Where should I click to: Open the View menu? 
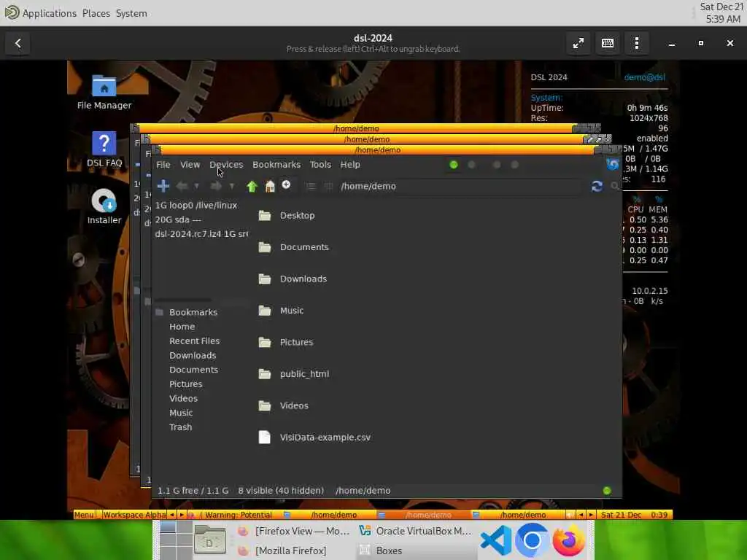190,164
